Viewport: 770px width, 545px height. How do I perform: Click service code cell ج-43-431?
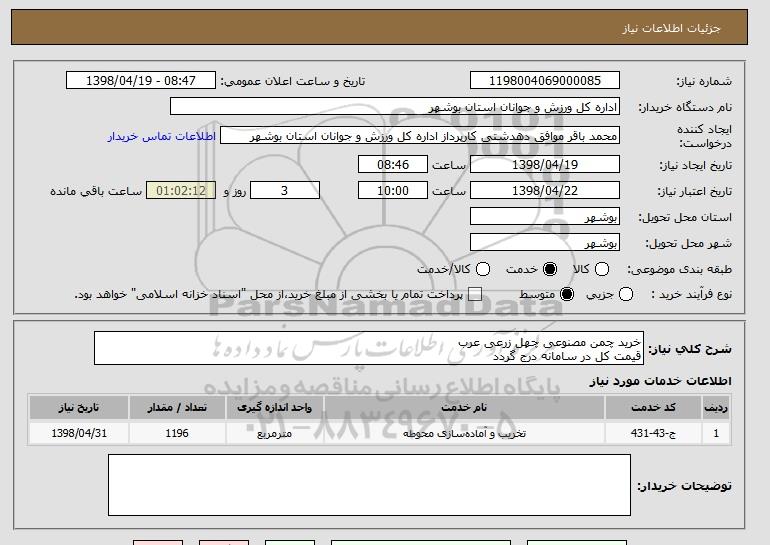653,433
